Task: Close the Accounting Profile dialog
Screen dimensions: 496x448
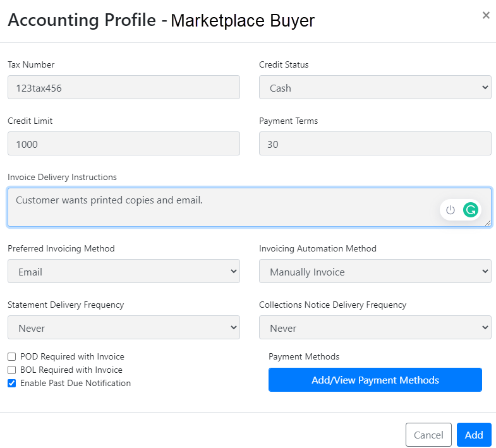Action: tap(486, 15)
